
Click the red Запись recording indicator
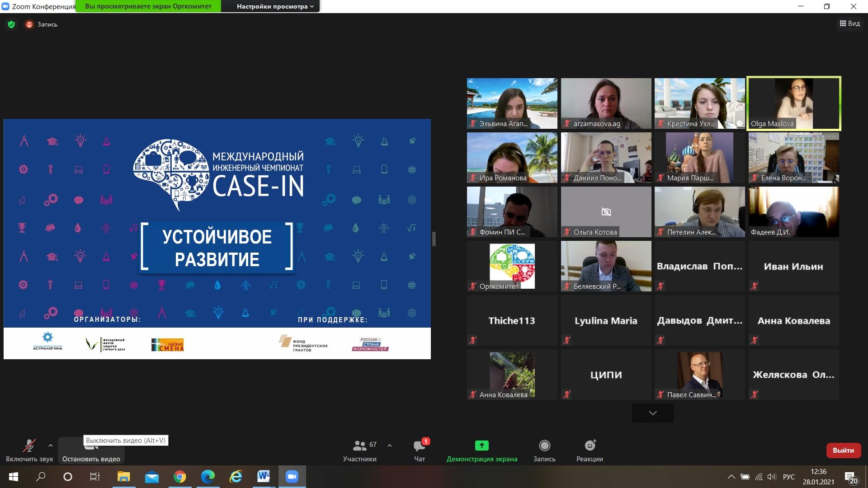(x=42, y=24)
